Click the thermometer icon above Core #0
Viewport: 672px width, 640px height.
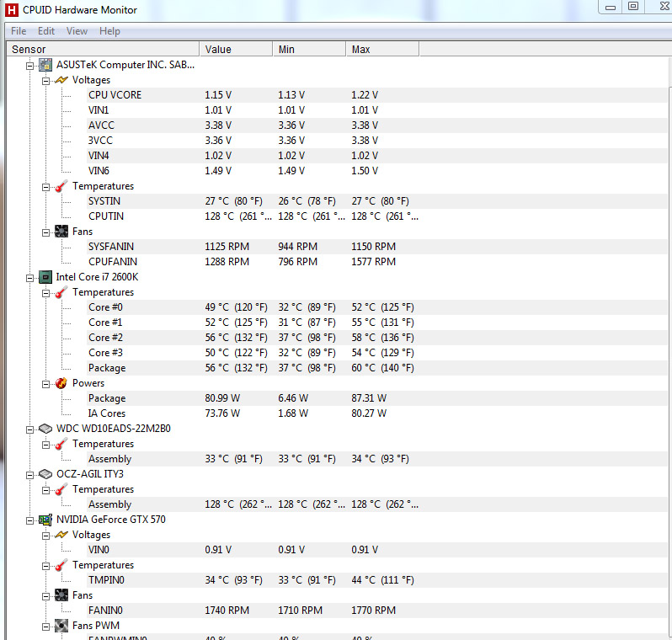tap(61, 292)
